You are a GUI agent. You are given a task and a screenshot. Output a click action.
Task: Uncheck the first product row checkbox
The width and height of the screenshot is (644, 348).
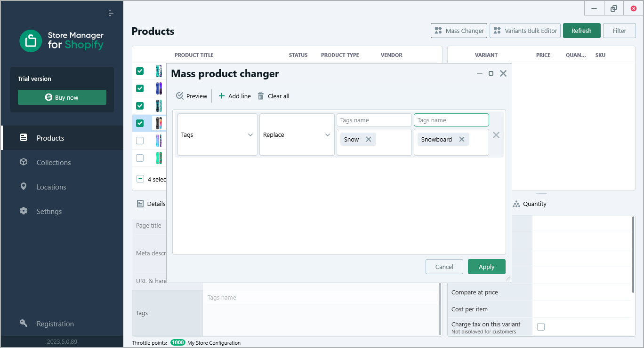[140, 71]
